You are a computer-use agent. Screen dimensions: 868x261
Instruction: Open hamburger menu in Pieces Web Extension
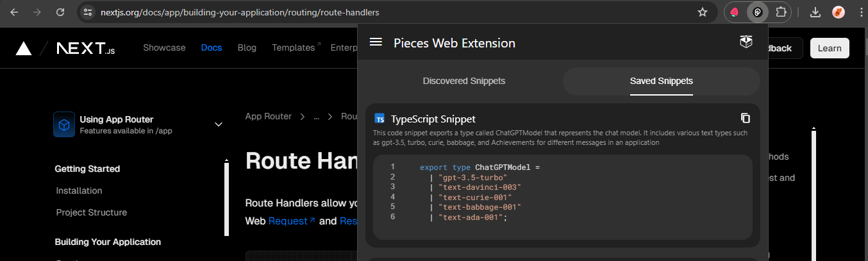click(376, 42)
